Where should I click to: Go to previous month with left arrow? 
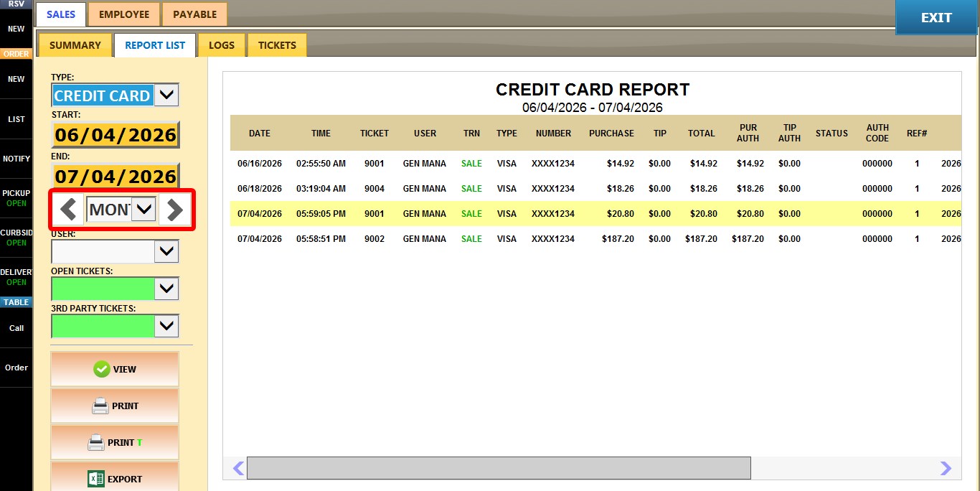68,210
